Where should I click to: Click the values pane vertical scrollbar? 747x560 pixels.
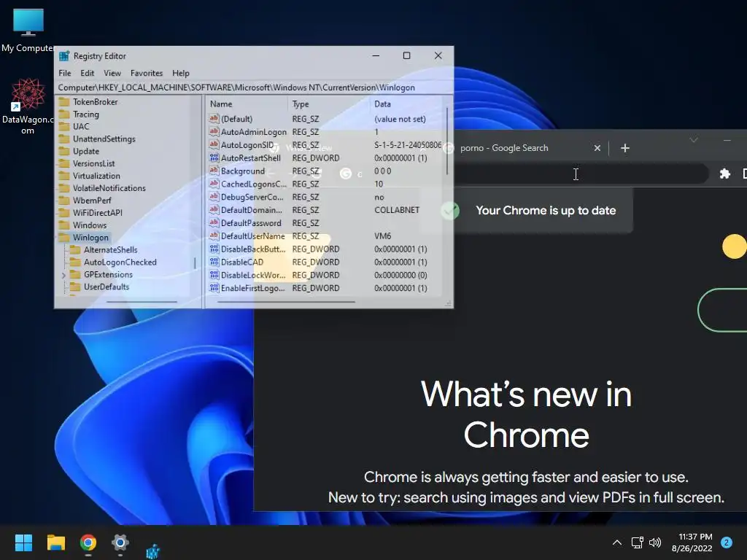coord(447,141)
